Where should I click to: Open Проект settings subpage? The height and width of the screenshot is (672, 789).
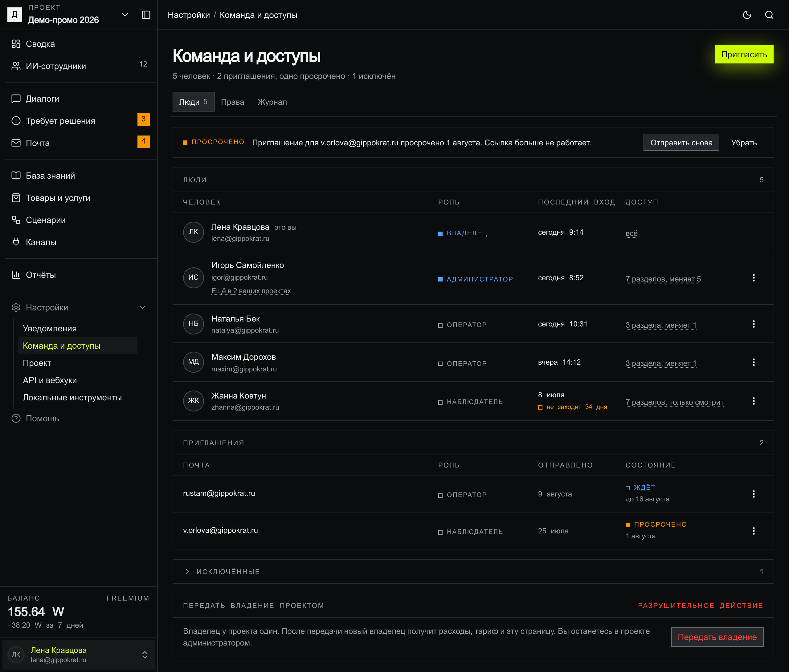[78, 363]
